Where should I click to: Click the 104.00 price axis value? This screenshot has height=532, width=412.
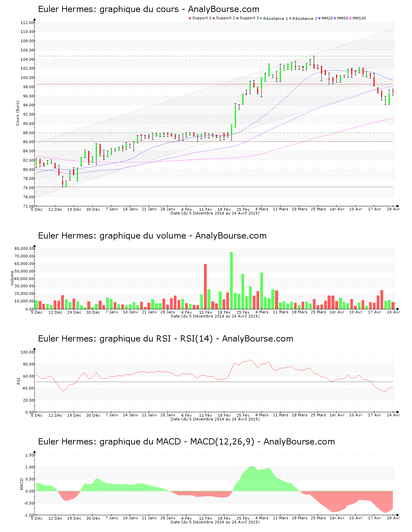(x=27, y=59)
